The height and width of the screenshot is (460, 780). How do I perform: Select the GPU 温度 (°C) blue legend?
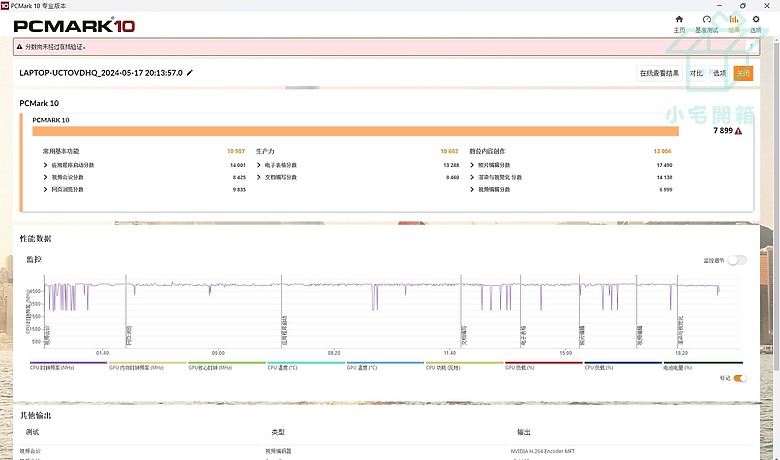point(385,366)
